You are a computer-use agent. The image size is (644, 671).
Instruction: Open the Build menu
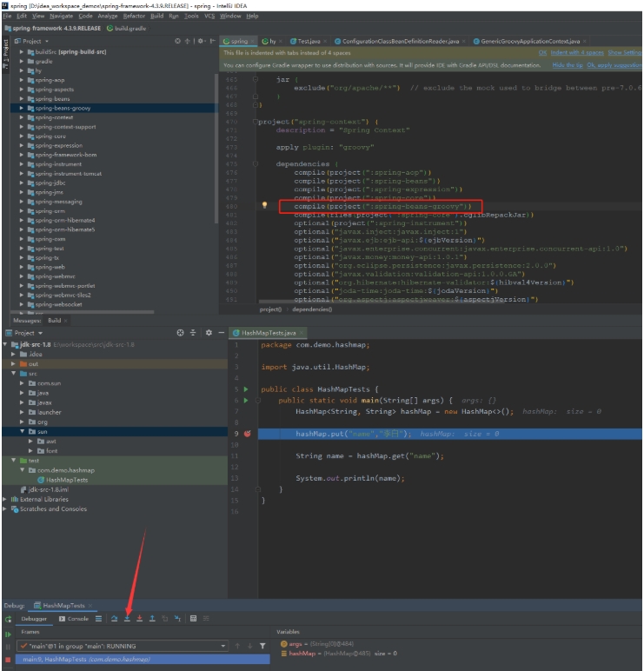[x=156, y=16]
